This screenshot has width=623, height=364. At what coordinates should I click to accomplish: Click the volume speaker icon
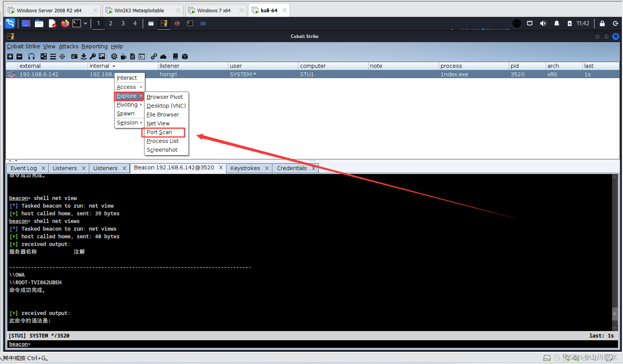[x=543, y=23]
